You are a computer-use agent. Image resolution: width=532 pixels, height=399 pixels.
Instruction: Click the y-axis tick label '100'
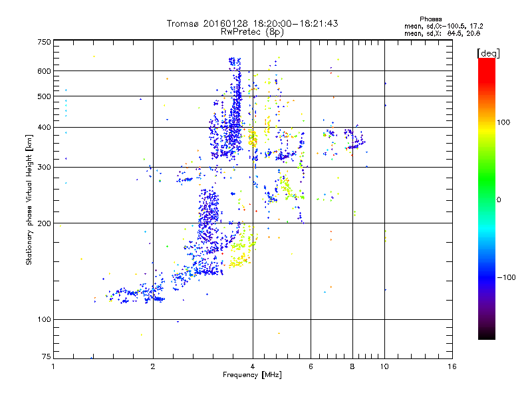(44, 320)
